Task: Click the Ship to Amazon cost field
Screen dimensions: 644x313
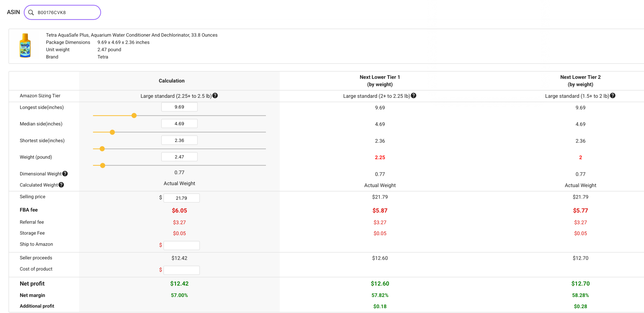Action: [x=181, y=245]
